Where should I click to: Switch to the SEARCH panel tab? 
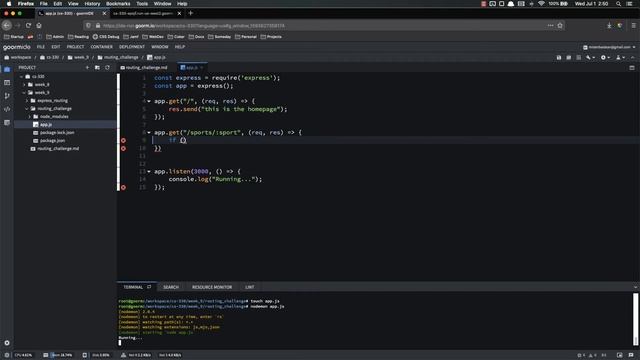coord(171,287)
